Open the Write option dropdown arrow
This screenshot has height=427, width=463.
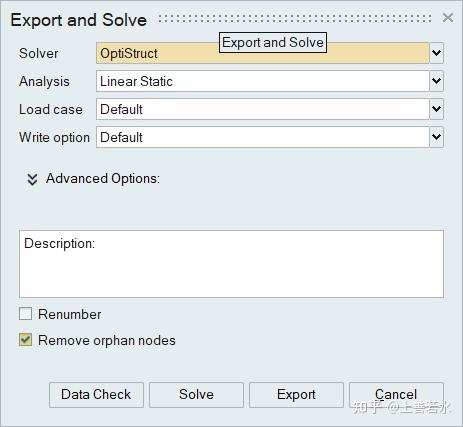click(x=436, y=137)
